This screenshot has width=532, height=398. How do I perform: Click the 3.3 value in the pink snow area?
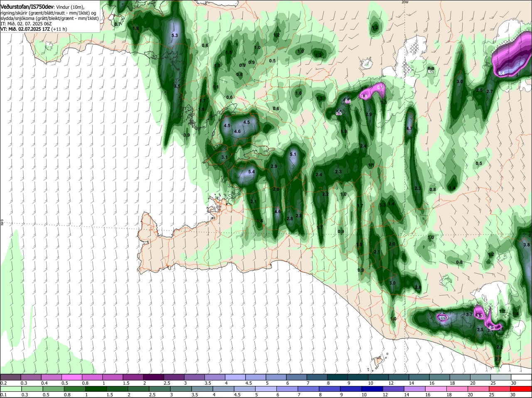(x=479, y=316)
